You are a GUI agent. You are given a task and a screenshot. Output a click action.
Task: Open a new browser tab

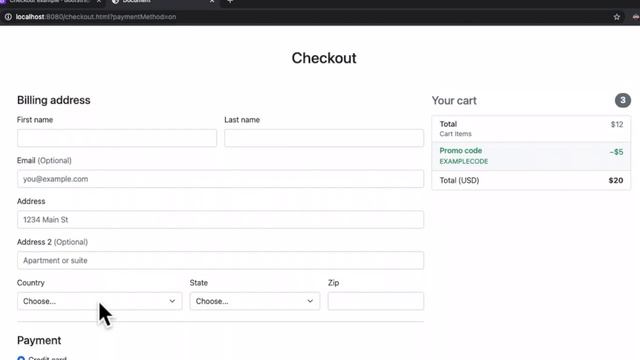[230, 2]
